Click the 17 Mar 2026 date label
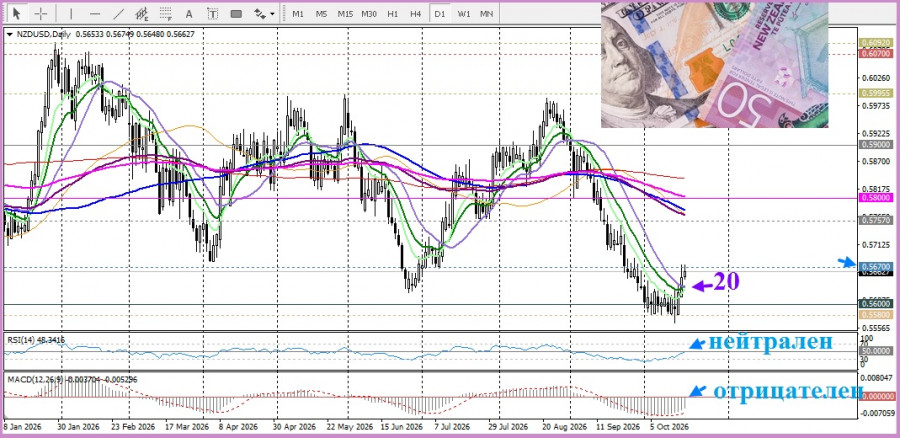This screenshot has width=900, height=438. (187, 428)
